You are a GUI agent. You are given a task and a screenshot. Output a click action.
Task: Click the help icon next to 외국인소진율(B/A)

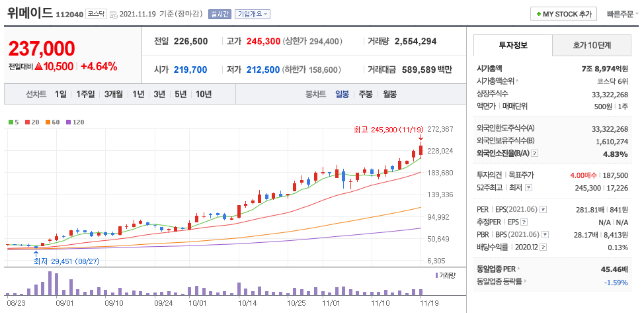(535, 154)
